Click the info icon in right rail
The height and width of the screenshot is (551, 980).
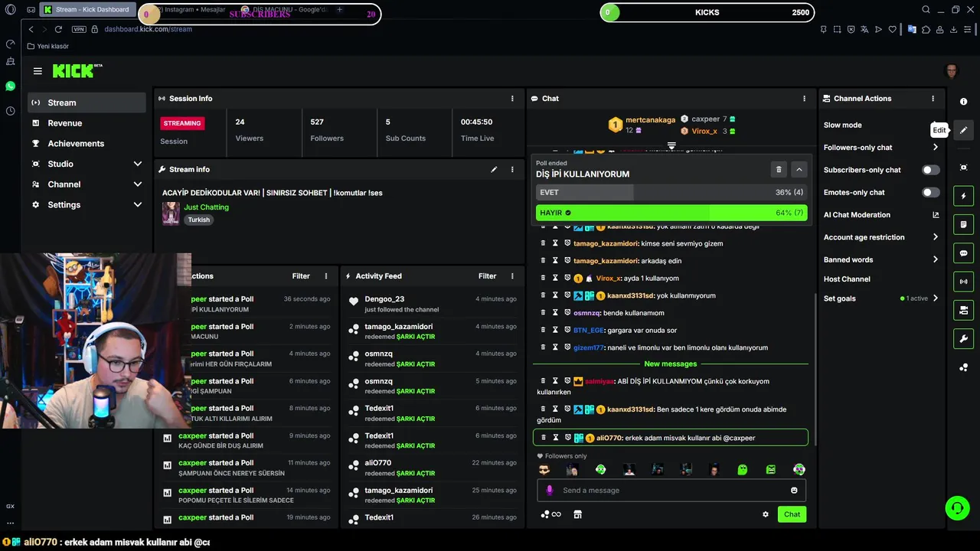click(x=963, y=102)
